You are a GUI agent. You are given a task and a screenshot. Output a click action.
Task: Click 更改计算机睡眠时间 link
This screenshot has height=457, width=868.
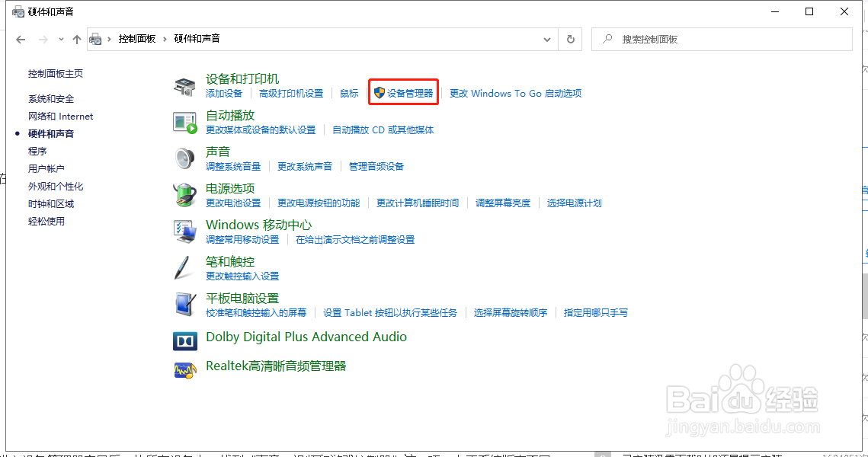(418, 203)
